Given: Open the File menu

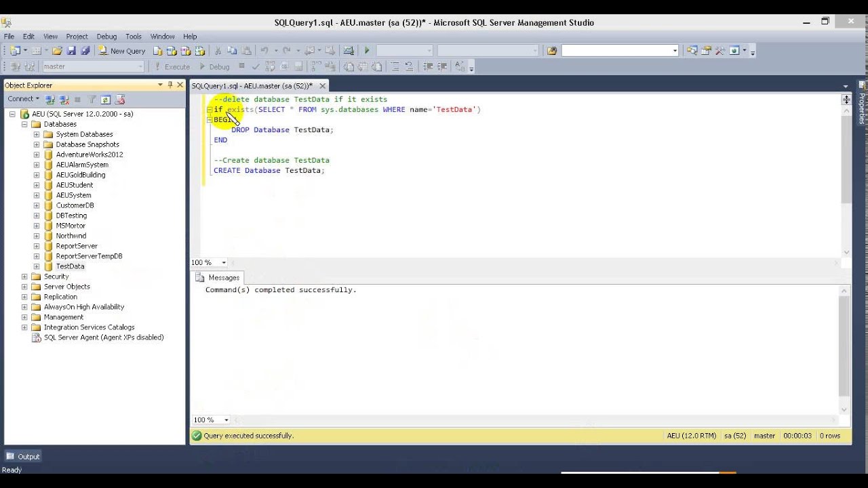Looking at the screenshot, I should coord(9,37).
